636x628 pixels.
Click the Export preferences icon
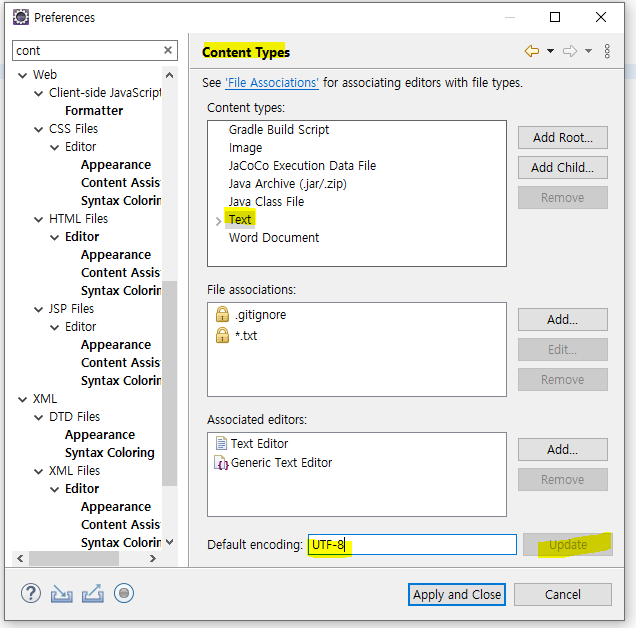pyautogui.click(x=93, y=594)
